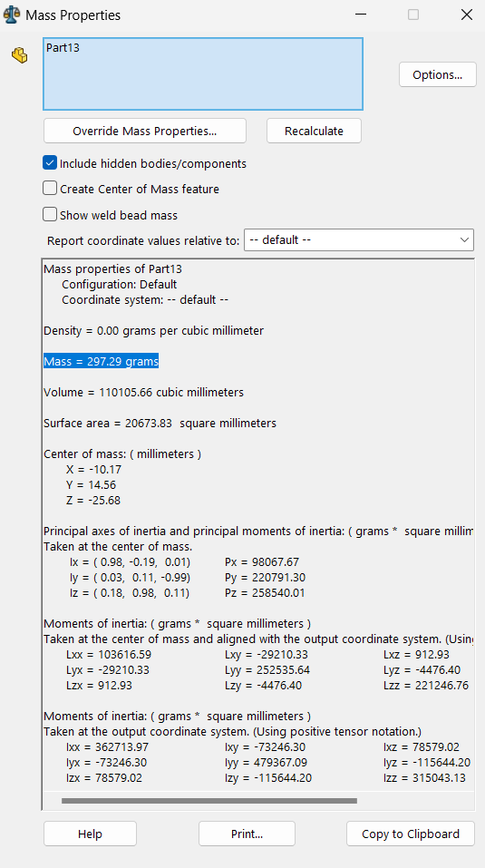Open the Help button

(90, 834)
